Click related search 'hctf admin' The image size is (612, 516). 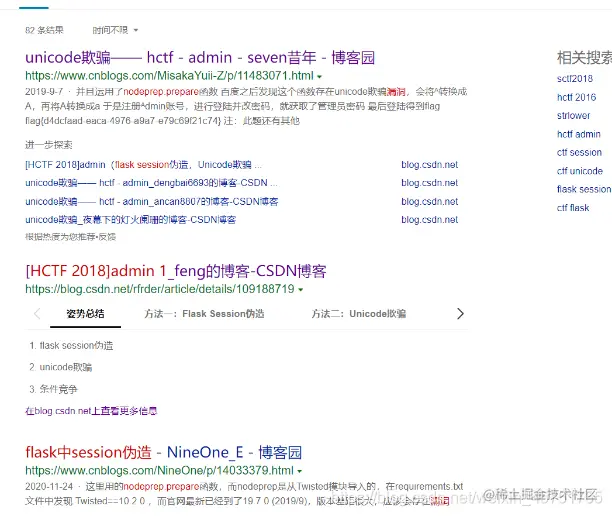pyautogui.click(x=579, y=134)
